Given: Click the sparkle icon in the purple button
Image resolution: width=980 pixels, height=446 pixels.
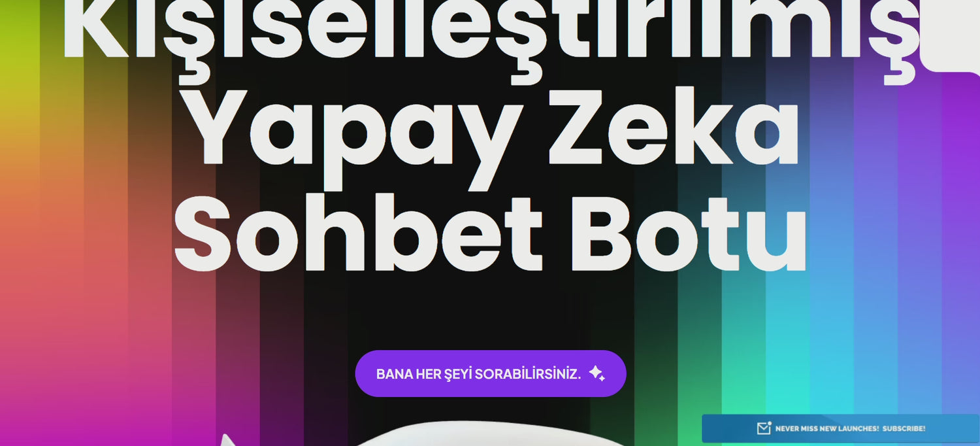Looking at the screenshot, I should tap(596, 373).
